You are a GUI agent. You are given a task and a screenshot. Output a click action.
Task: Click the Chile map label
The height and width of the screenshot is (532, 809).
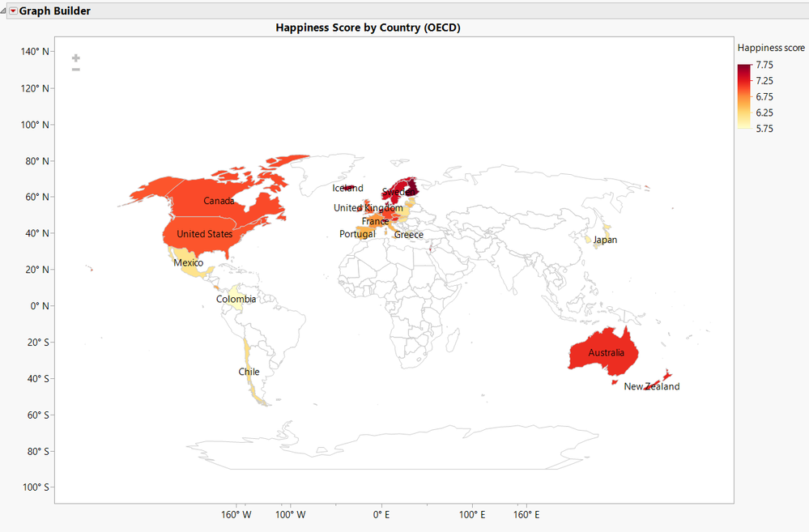point(249,372)
